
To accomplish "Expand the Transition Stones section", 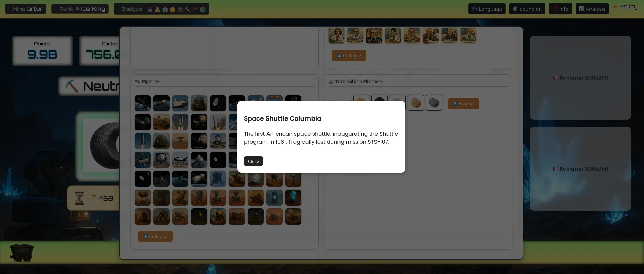I will (463, 104).
